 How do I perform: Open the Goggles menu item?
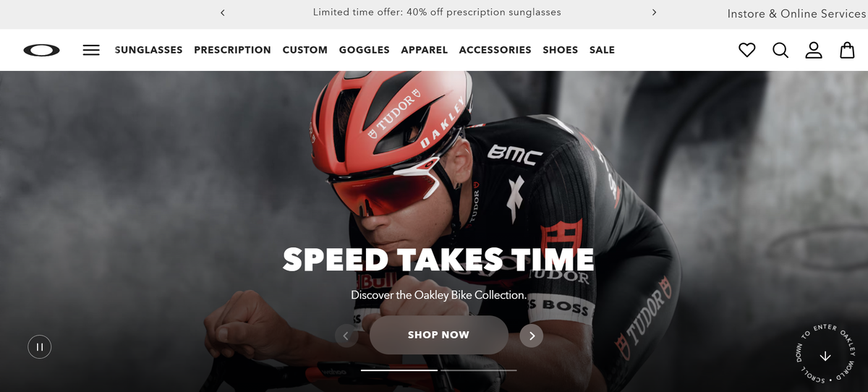click(365, 50)
